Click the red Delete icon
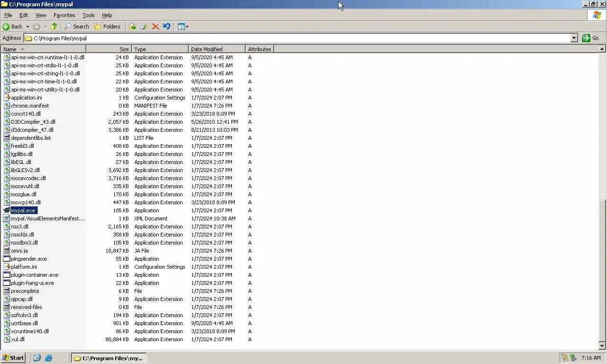The width and height of the screenshot is (607, 364). [x=156, y=27]
